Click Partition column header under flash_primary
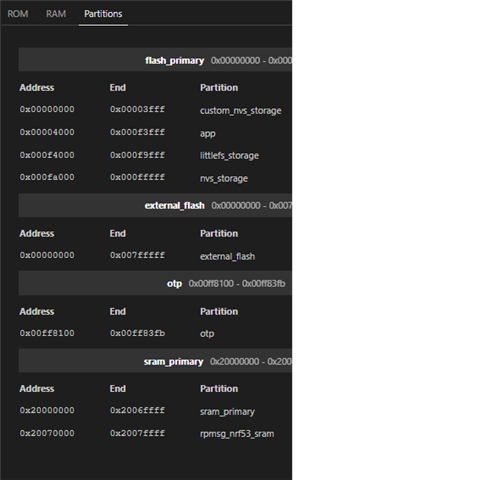 click(x=219, y=88)
